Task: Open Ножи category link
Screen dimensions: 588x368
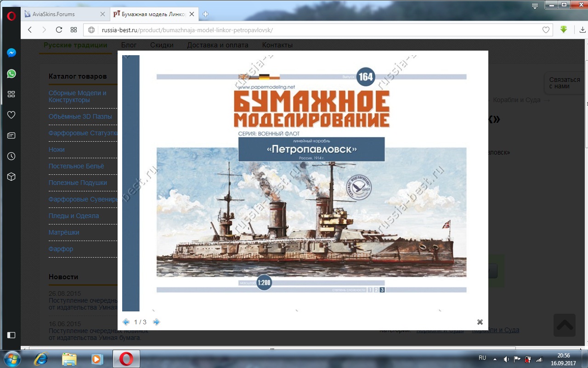Action: [57, 149]
